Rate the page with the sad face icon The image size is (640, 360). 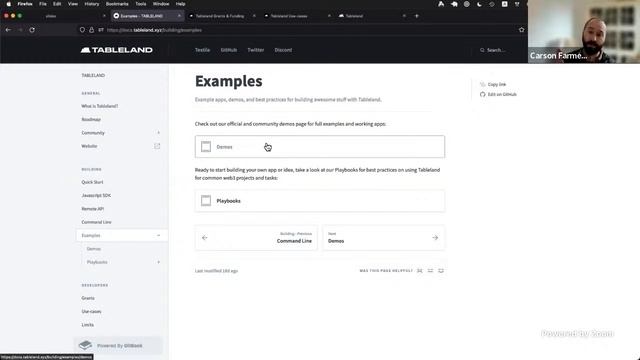[420, 271]
